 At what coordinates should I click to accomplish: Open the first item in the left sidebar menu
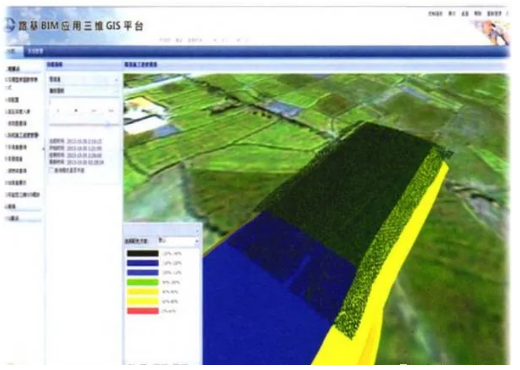pyautogui.click(x=14, y=69)
